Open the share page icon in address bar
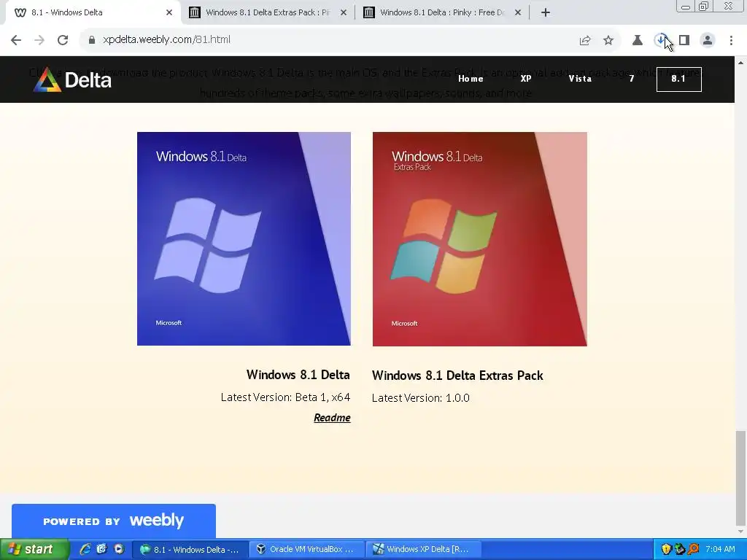Viewport: 747px width, 560px height. (x=585, y=41)
